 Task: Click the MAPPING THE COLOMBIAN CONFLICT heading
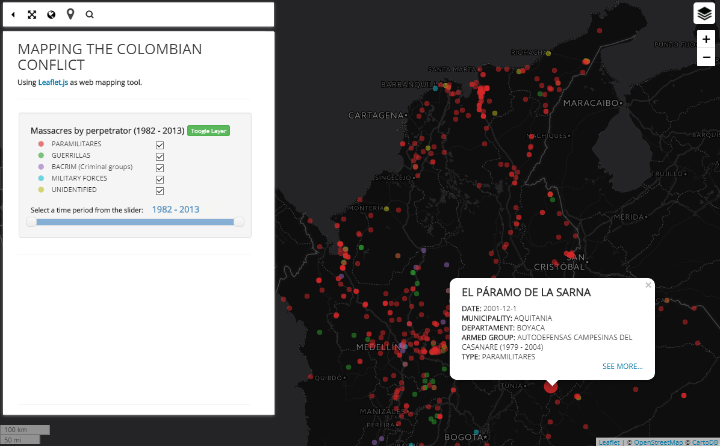pos(110,57)
